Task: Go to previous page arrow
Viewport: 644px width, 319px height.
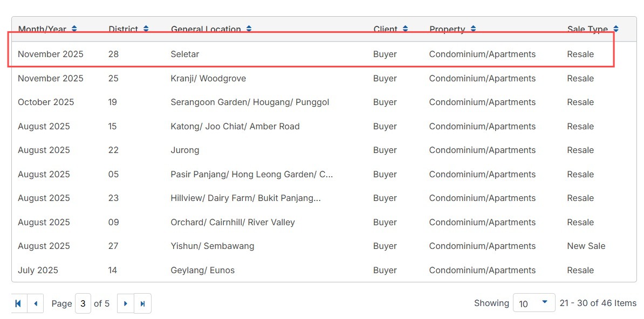Action: click(x=35, y=303)
